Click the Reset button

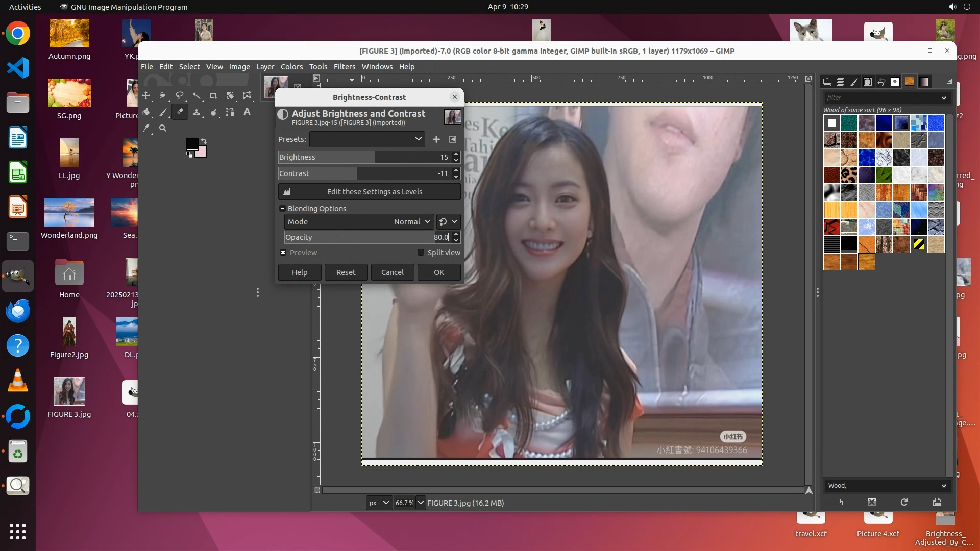tap(346, 272)
